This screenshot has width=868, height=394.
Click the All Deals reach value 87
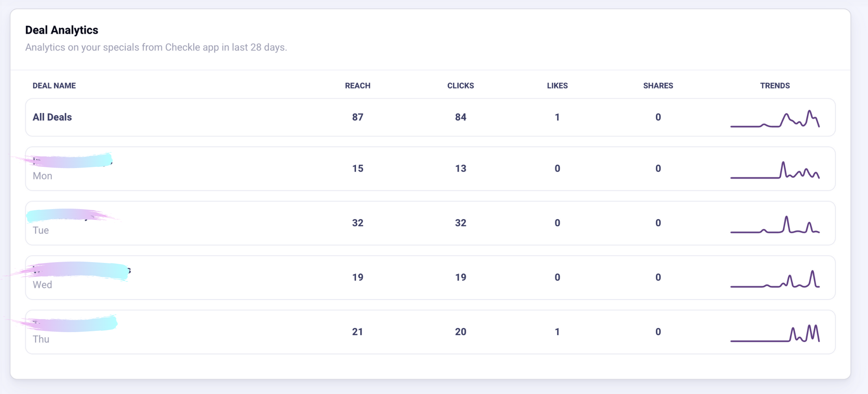click(358, 117)
